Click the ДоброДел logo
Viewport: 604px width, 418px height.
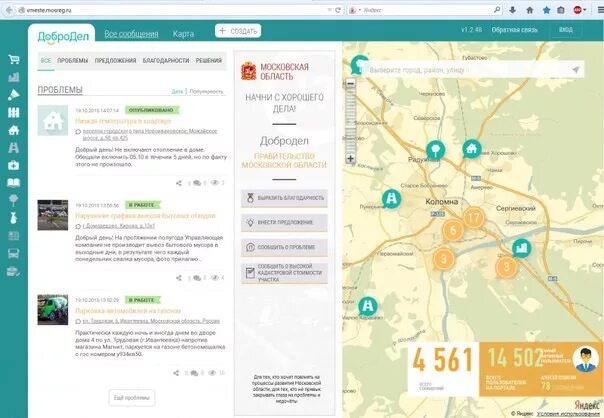click(x=63, y=37)
